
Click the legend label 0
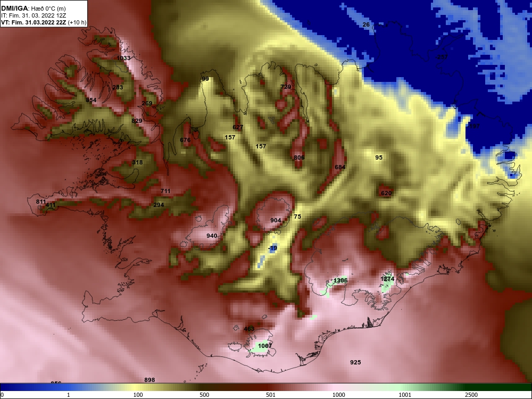(2, 395)
